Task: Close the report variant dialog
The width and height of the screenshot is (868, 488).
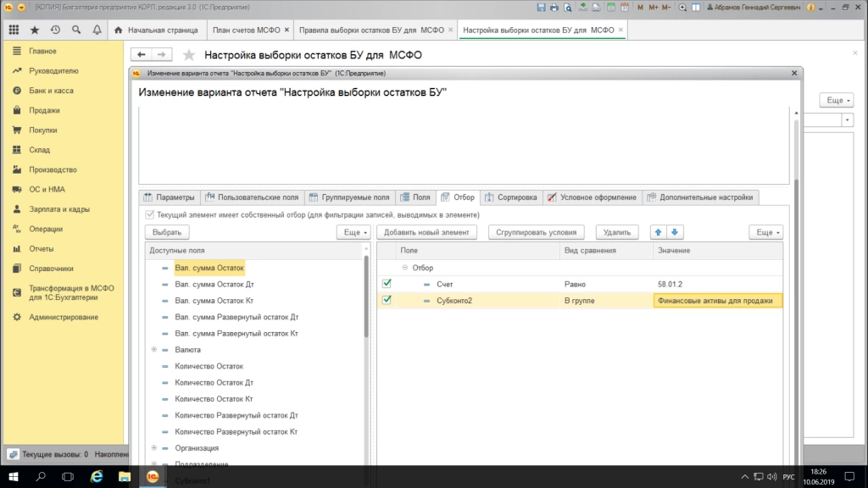Action: pos(794,73)
